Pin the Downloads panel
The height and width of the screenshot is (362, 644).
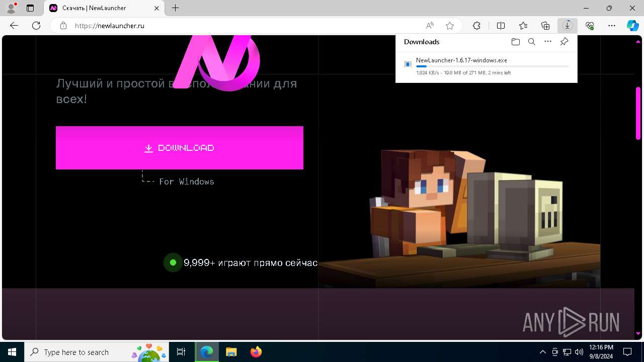[x=564, y=42]
